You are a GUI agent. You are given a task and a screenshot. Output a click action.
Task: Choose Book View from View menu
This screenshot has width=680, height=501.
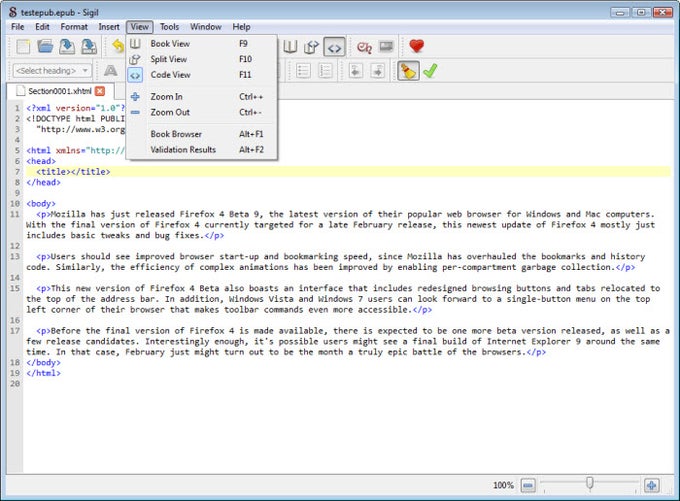click(202, 44)
